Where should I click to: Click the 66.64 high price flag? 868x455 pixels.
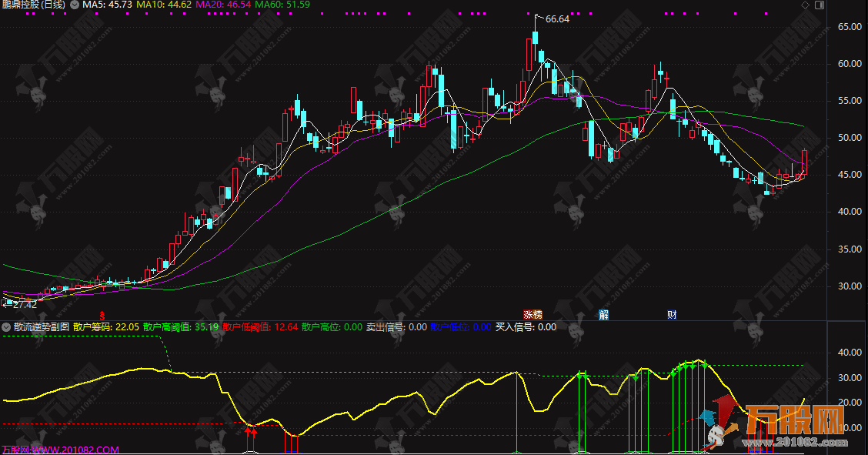point(556,19)
